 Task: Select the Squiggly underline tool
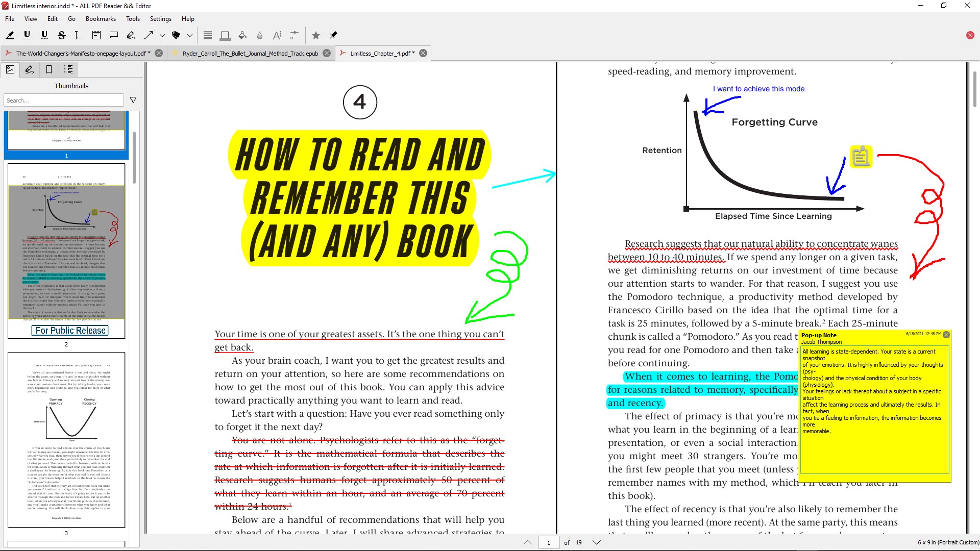[44, 35]
